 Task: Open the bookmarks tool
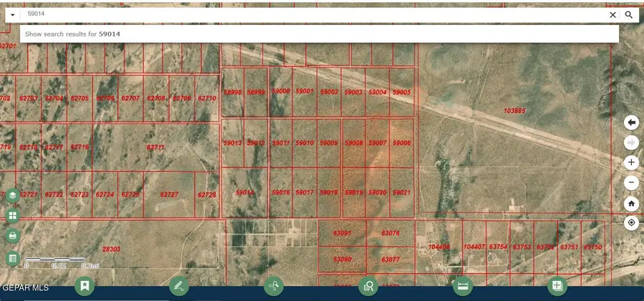[84, 286]
